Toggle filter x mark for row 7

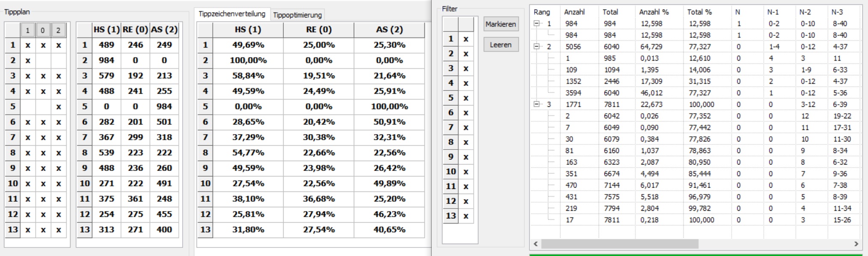point(466,127)
